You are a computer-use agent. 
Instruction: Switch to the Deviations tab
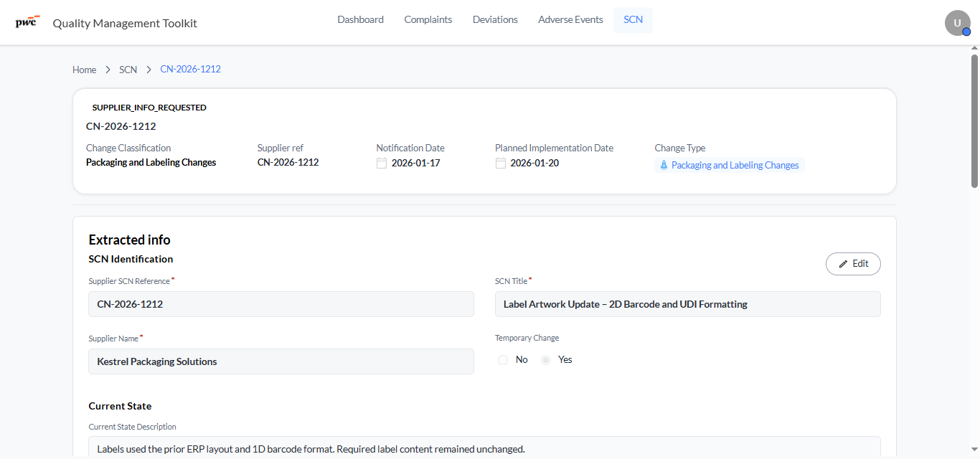(495, 20)
